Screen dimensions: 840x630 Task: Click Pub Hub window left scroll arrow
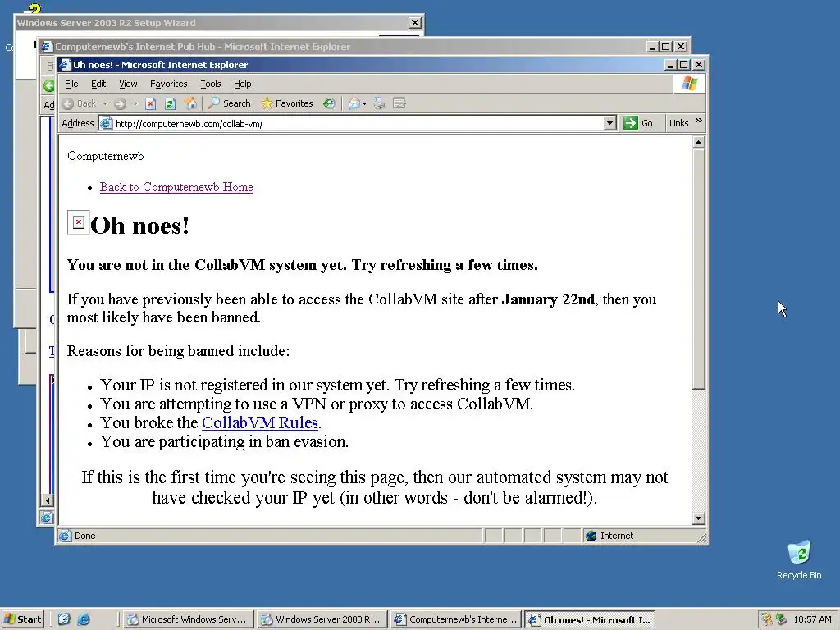point(47,500)
